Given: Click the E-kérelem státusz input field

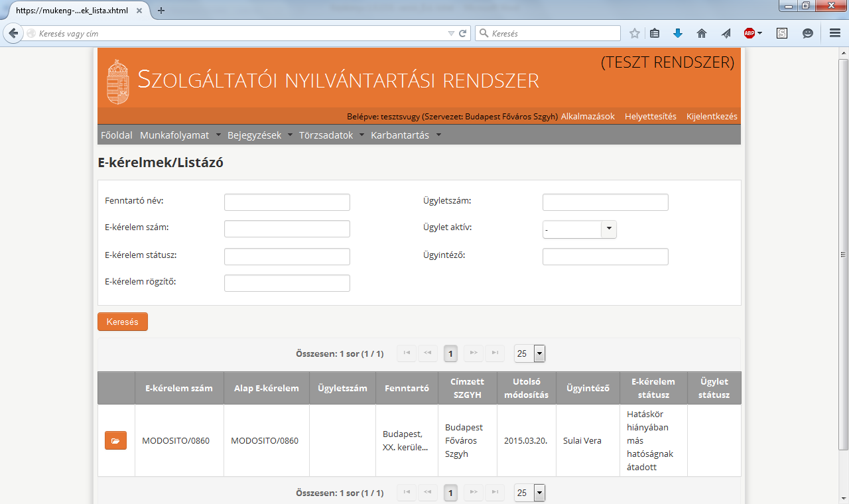Looking at the screenshot, I should (x=287, y=257).
